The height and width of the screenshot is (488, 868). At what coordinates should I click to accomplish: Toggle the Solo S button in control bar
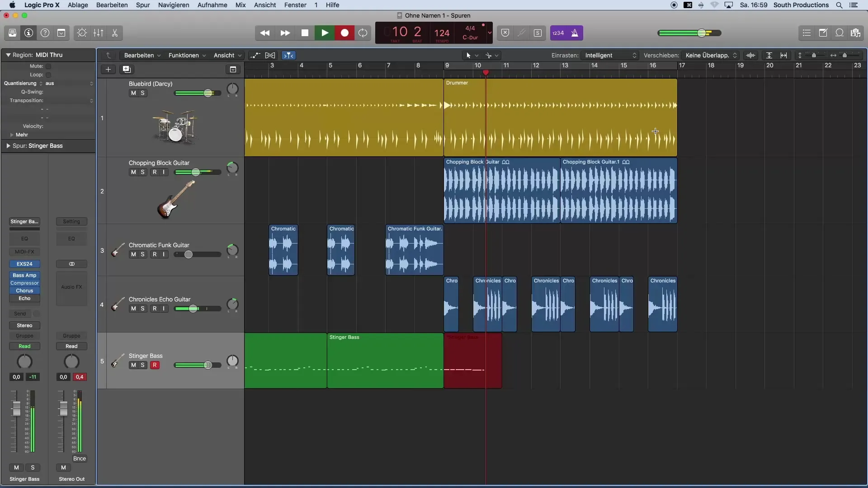pyautogui.click(x=538, y=33)
